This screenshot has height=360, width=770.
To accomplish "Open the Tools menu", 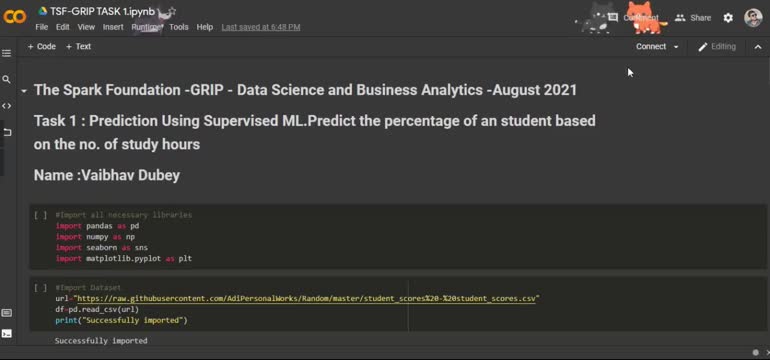I will 179,27.
